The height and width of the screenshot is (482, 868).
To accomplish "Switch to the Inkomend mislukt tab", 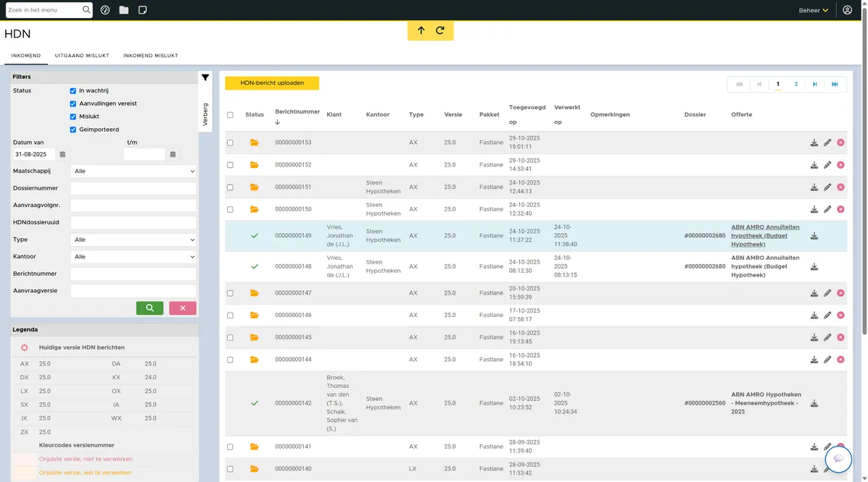I will coord(150,56).
